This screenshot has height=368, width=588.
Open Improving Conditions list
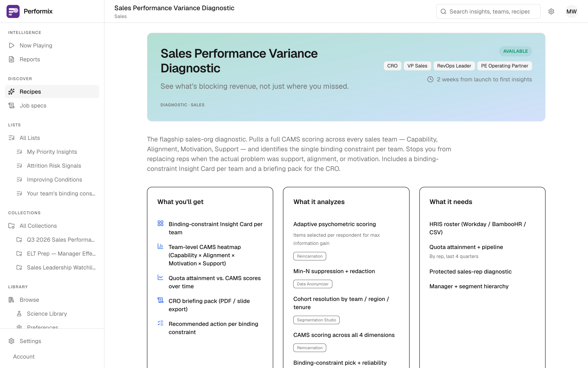point(56,179)
